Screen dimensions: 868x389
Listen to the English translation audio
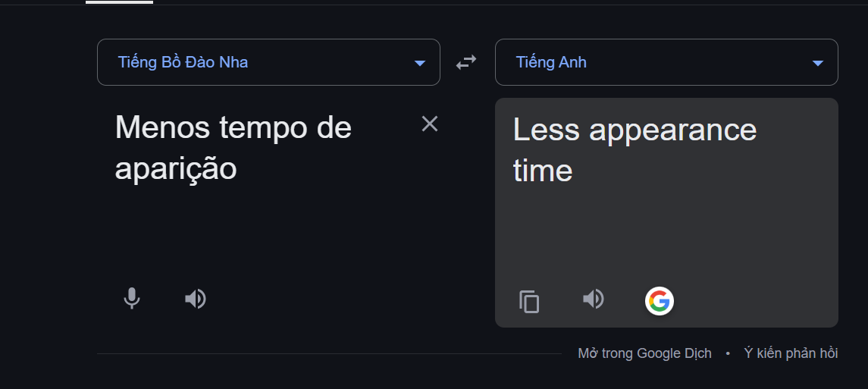(594, 299)
